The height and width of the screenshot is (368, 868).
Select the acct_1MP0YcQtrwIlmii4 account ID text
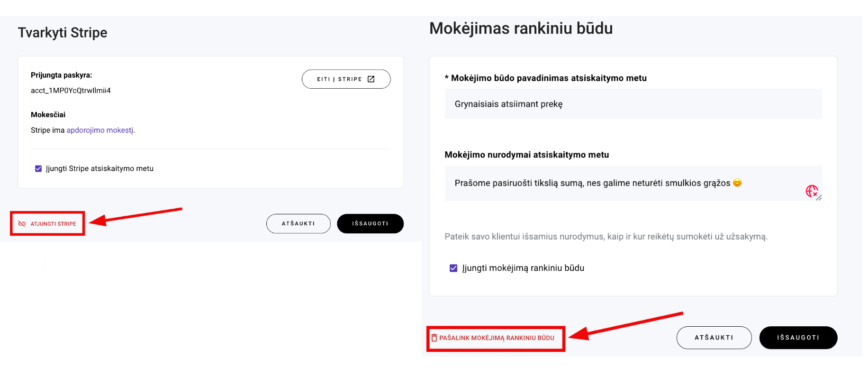click(x=71, y=91)
